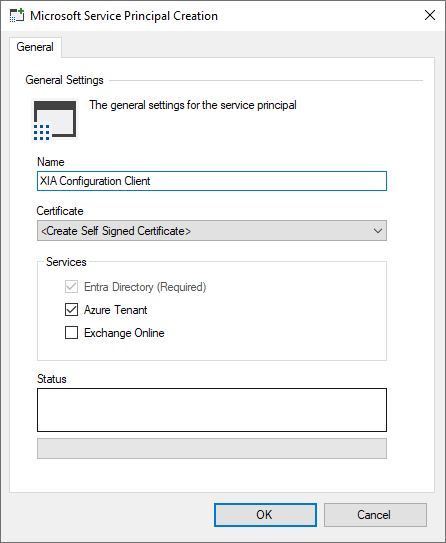Click the Services group box heading

pyautogui.click(x=66, y=262)
